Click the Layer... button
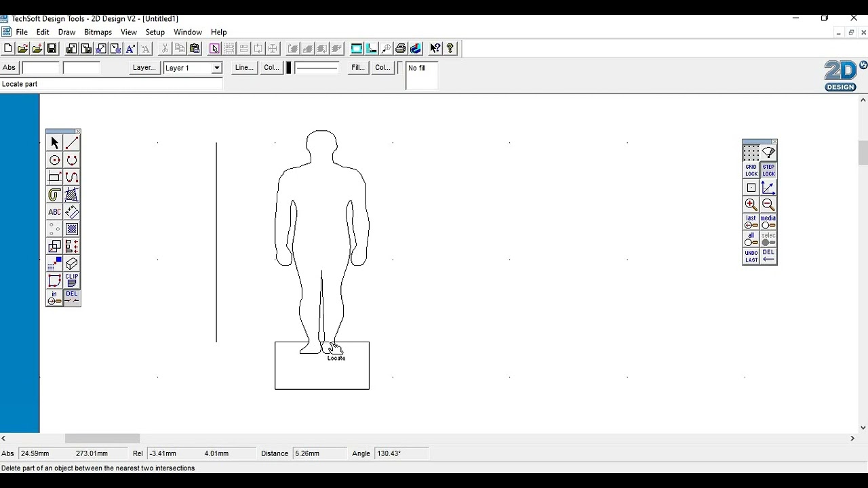This screenshot has width=868, height=488. (144, 68)
